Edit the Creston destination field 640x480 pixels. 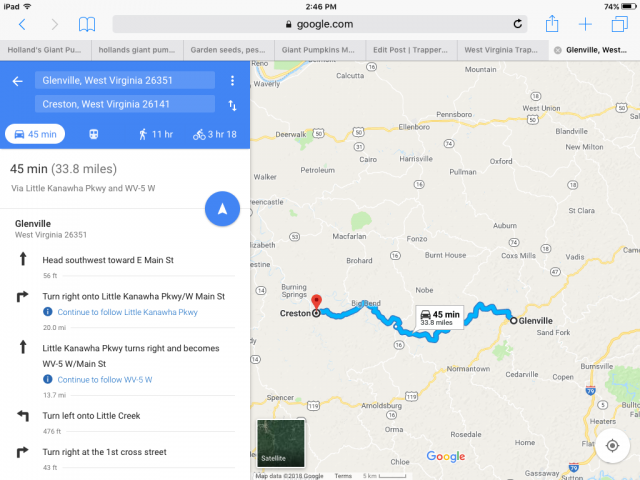(x=125, y=104)
